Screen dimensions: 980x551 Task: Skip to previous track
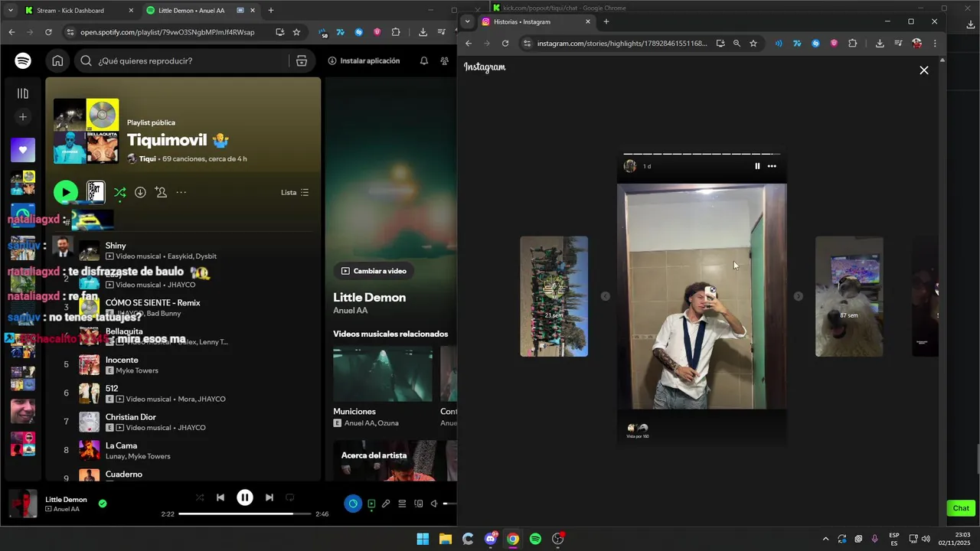(220, 497)
